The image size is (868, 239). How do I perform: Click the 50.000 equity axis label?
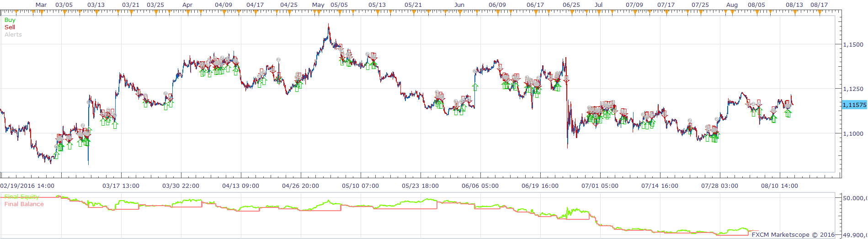[x=854, y=198]
